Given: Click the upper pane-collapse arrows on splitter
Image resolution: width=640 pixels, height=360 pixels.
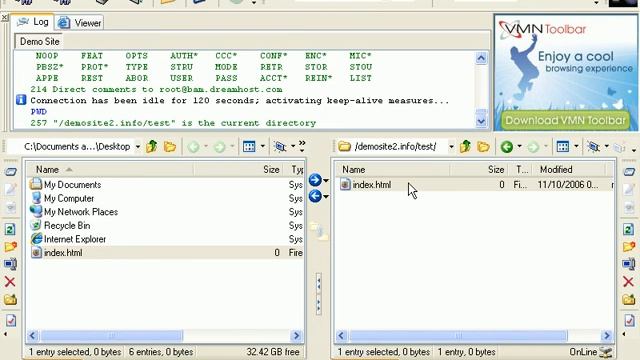Looking at the screenshot, I should (x=318, y=284).
